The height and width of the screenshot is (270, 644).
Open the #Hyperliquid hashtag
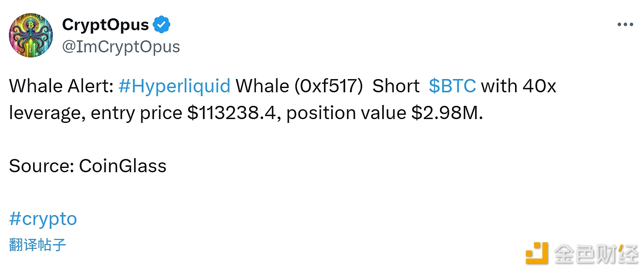[x=175, y=86]
